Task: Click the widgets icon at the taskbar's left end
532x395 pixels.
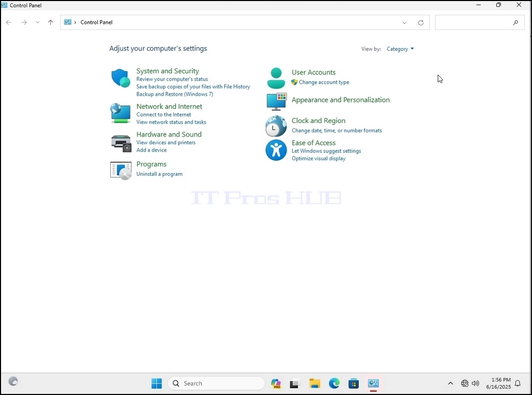Action: 13,382
